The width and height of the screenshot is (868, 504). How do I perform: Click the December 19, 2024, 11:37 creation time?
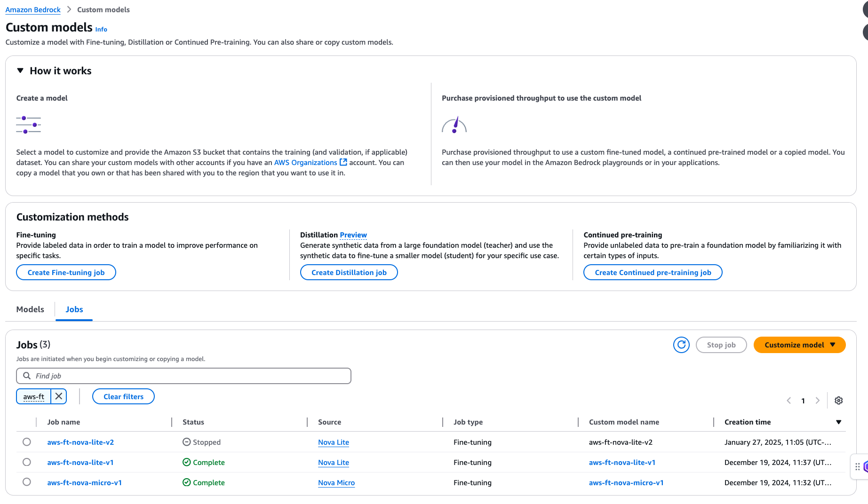coord(778,463)
